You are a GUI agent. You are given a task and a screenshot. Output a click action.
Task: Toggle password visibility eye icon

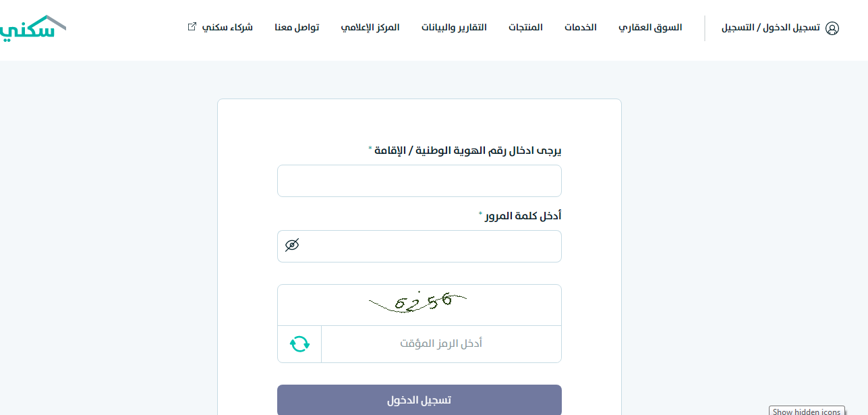292,245
